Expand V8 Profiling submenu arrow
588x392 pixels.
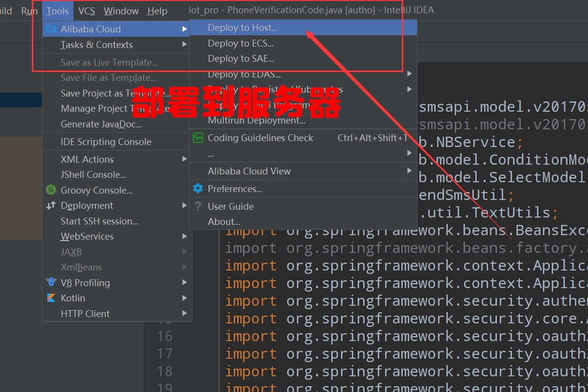coord(184,283)
